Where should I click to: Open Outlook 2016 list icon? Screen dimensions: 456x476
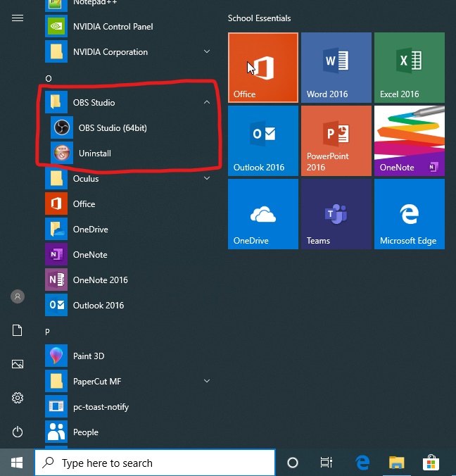click(x=56, y=305)
